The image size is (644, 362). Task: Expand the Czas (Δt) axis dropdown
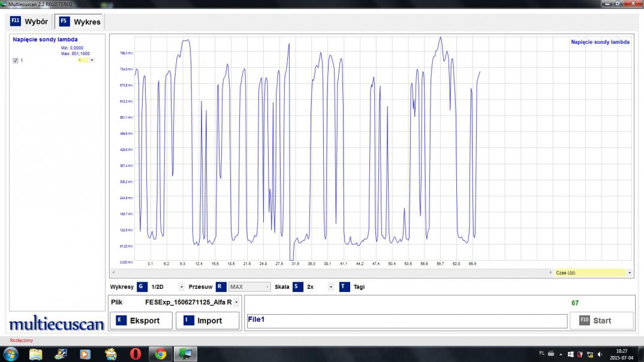pyautogui.click(x=629, y=273)
